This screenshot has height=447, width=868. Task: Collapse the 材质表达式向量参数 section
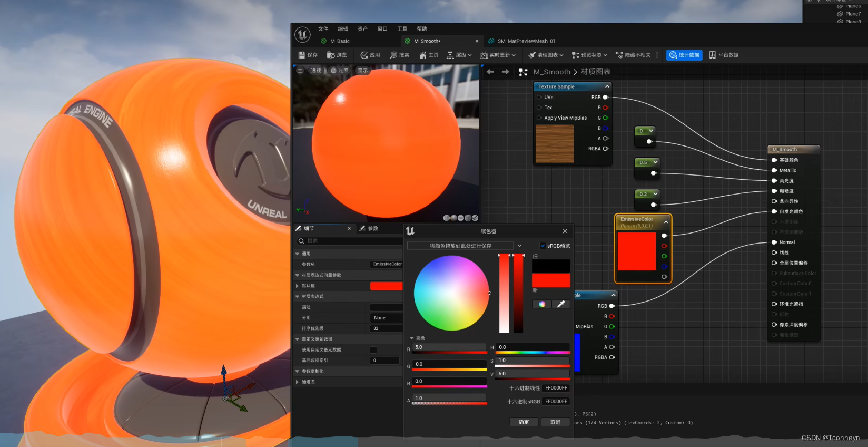(x=298, y=275)
